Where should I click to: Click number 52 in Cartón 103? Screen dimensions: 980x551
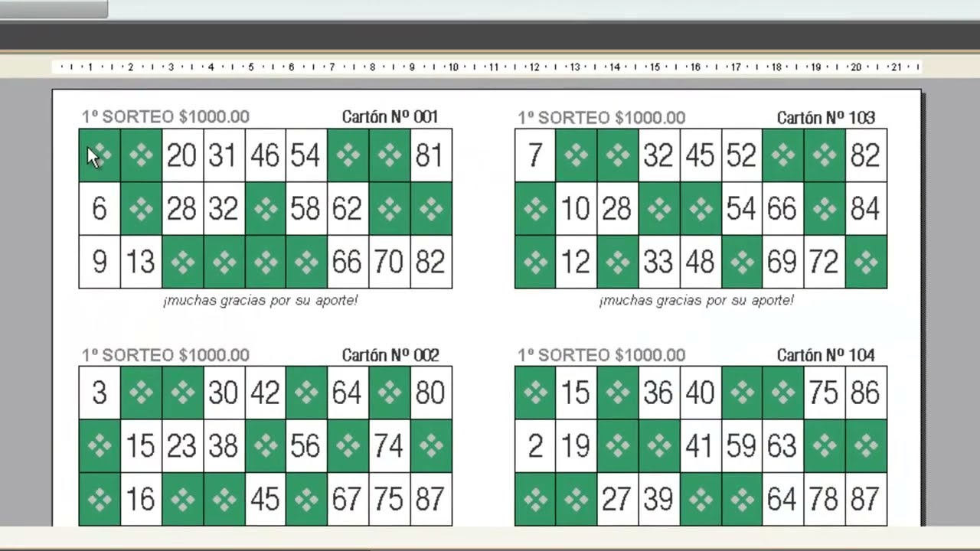pyautogui.click(x=742, y=155)
